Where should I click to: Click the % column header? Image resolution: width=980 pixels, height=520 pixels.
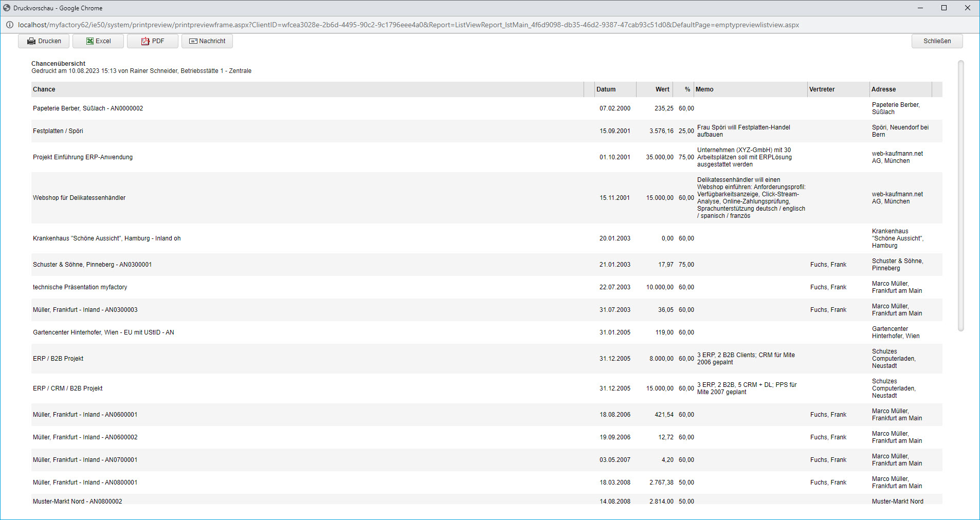(683, 89)
